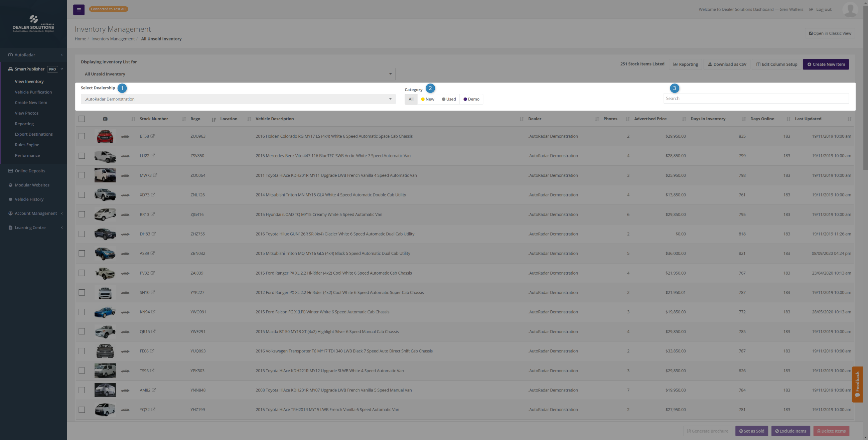Select View Inventory in sidebar
This screenshot has width=868, height=440.
pyautogui.click(x=29, y=82)
